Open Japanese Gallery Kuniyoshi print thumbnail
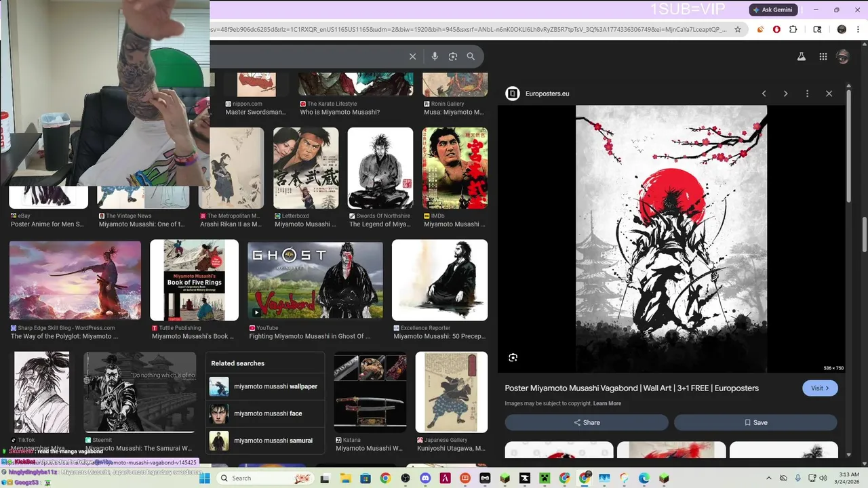 (x=452, y=392)
